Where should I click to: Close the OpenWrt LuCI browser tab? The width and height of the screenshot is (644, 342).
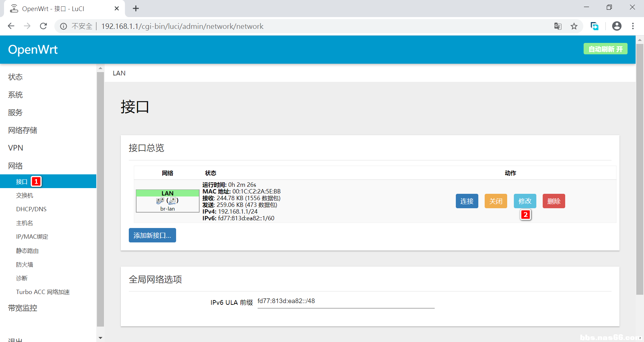coord(117,8)
